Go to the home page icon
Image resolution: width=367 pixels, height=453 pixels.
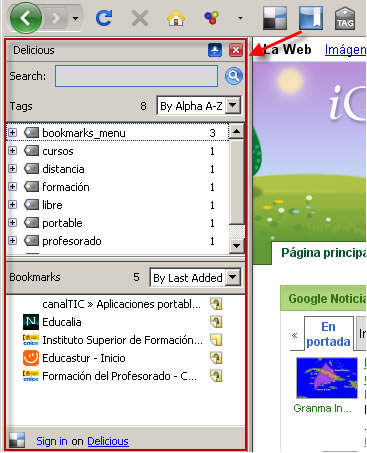(176, 18)
